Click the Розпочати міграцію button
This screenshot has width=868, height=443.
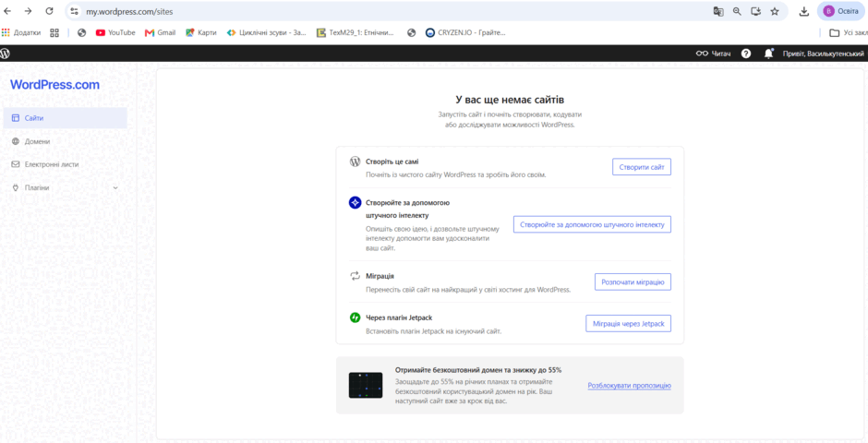[x=633, y=281]
